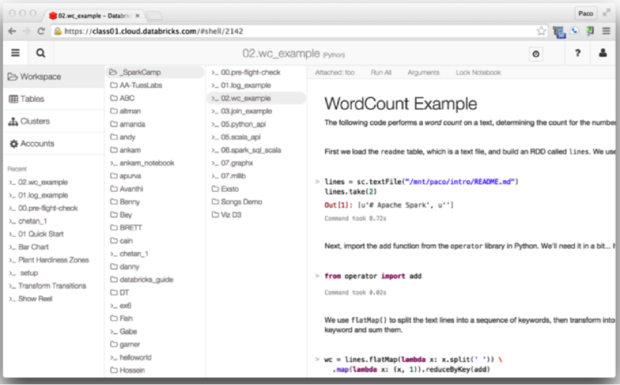
Task: Click Lock Notebook
Action: tap(478, 72)
